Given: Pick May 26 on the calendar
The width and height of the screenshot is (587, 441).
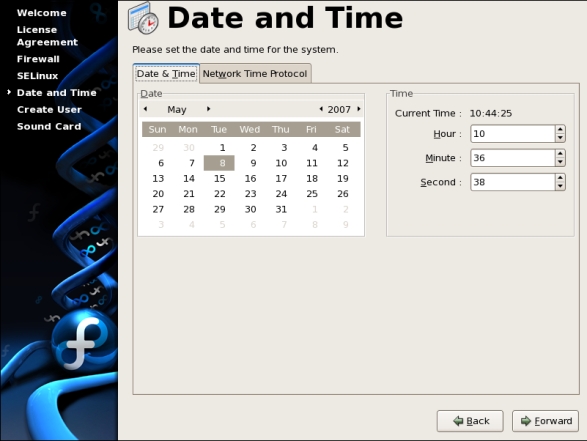Looking at the screenshot, I should [x=343, y=194].
